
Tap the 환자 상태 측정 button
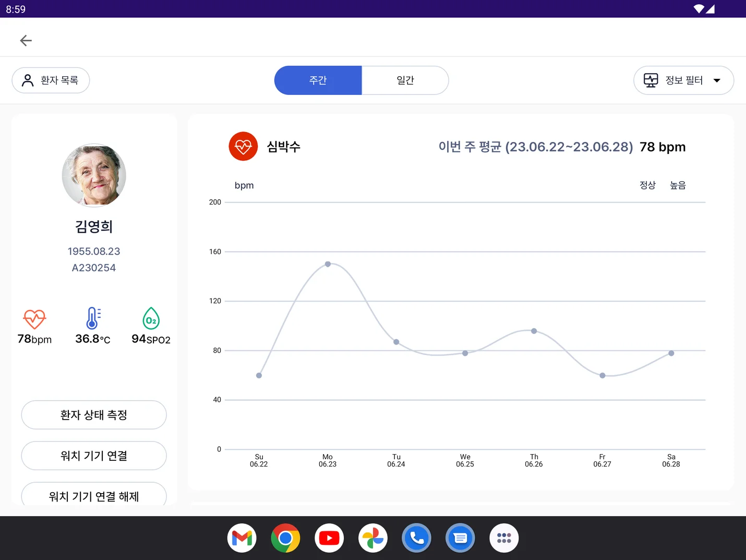point(94,415)
